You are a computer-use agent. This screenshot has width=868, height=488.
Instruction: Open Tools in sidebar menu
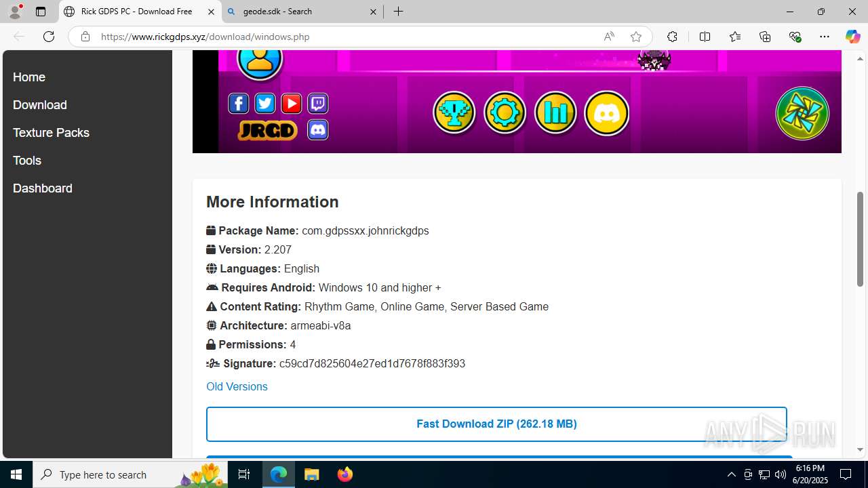[x=27, y=161]
